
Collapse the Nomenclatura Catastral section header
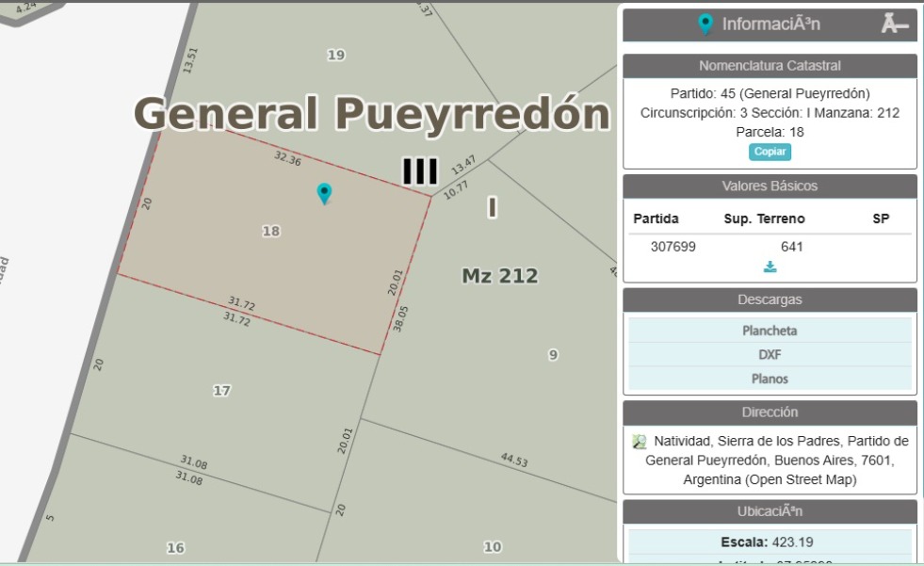[x=770, y=66]
